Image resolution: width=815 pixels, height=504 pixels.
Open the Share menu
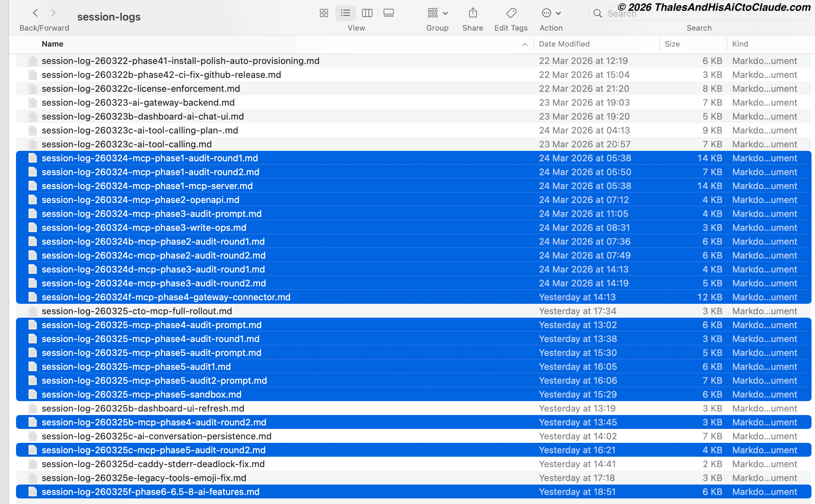coord(472,13)
